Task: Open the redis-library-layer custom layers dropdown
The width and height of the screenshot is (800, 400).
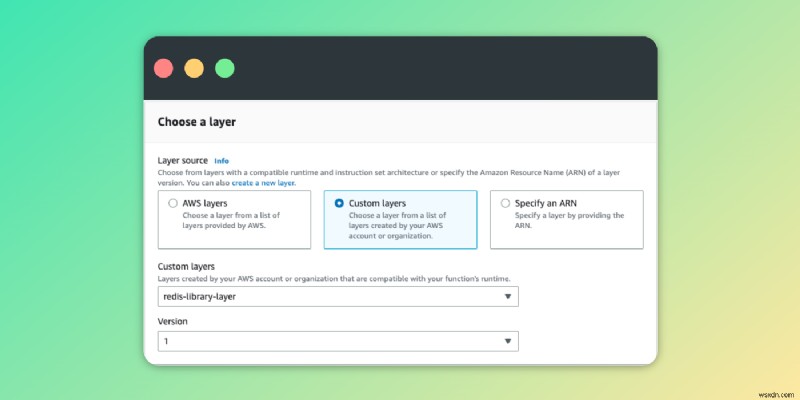Action: (338, 296)
